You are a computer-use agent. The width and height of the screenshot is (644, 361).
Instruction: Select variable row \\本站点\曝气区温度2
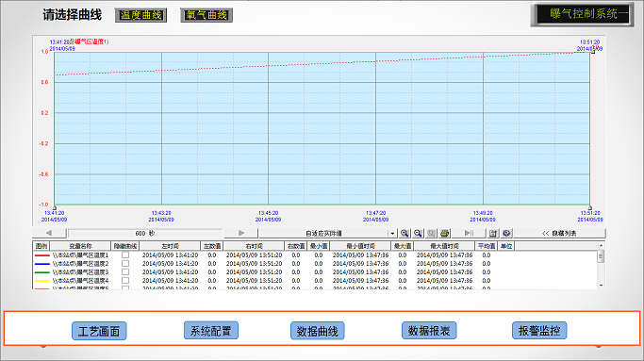(315, 264)
